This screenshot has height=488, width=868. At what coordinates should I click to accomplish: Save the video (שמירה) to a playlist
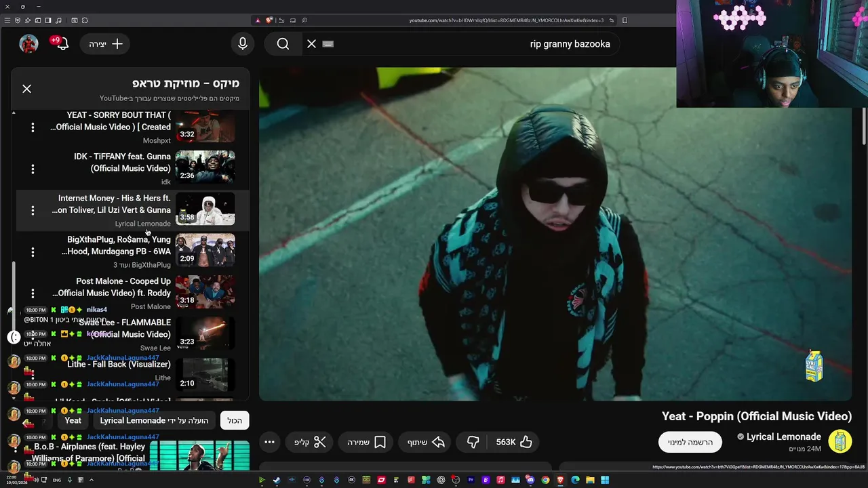point(366,443)
